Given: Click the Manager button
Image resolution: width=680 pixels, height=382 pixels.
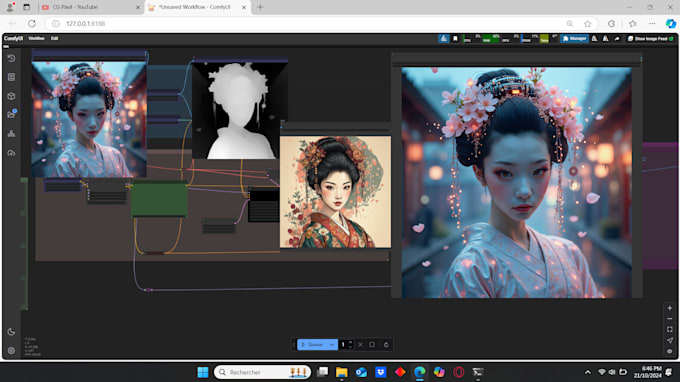Looking at the screenshot, I should pos(574,39).
